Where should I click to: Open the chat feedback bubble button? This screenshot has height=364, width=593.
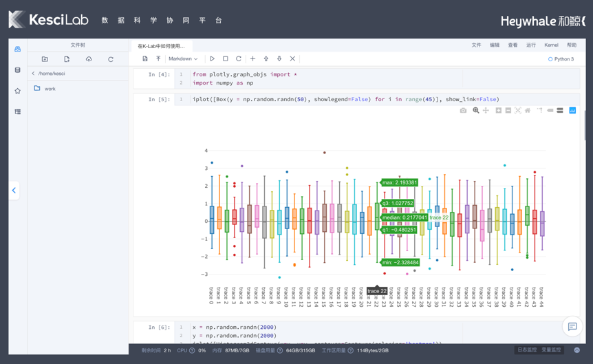[572, 326]
